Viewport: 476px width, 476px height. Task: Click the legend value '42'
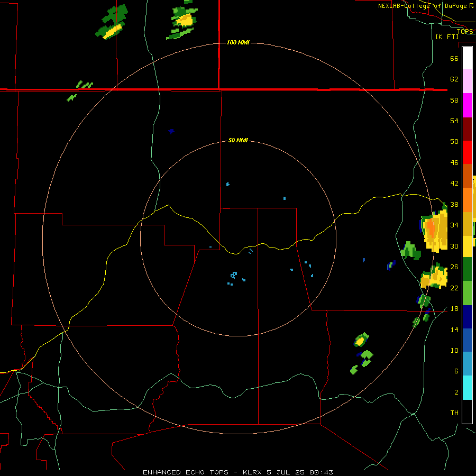tap(454, 184)
